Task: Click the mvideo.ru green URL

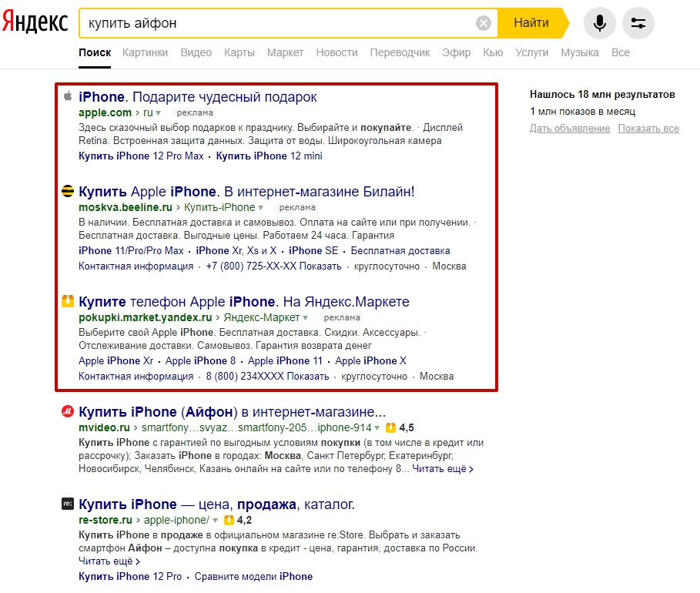Action: pyautogui.click(x=104, y=427)
